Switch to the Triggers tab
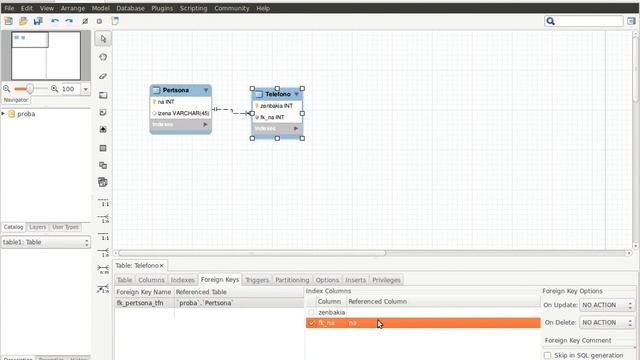Image resolution: width=640 pixels, height=360 pixels. click(x=257, y=280)
